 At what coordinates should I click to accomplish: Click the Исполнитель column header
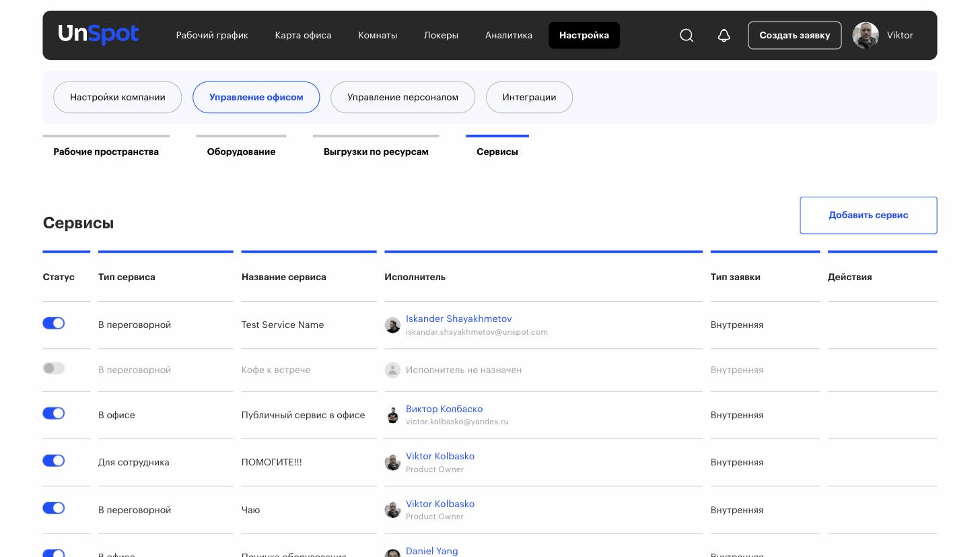pos(415,277)
